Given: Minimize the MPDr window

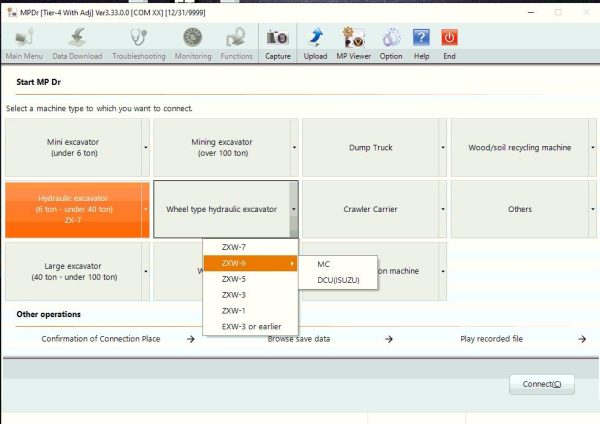Looking at the screenshot, I should click(x=531, y=13).
